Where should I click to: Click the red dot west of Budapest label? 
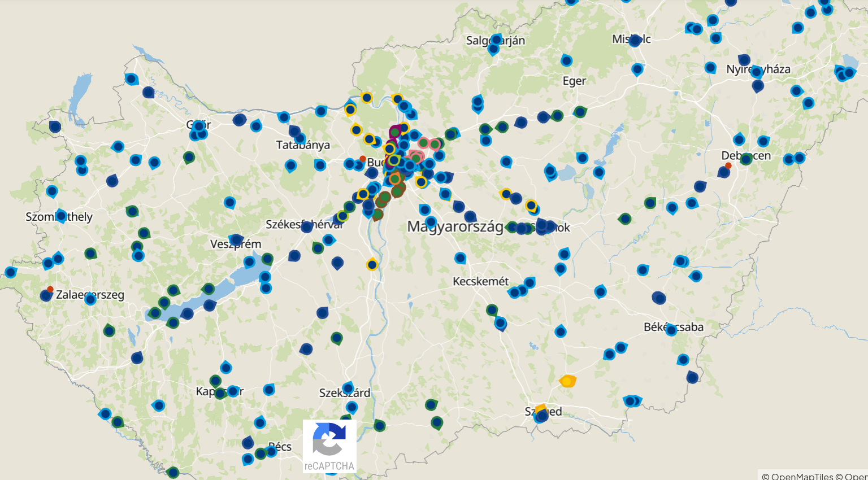[363, 159]
